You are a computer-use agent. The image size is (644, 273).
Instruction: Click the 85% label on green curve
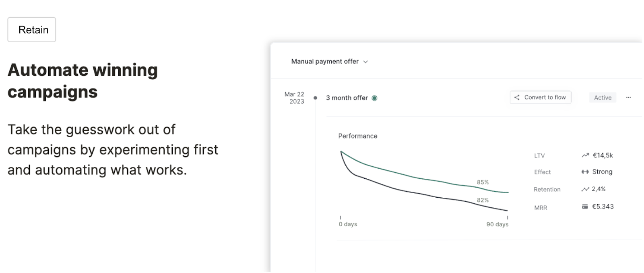483,182
